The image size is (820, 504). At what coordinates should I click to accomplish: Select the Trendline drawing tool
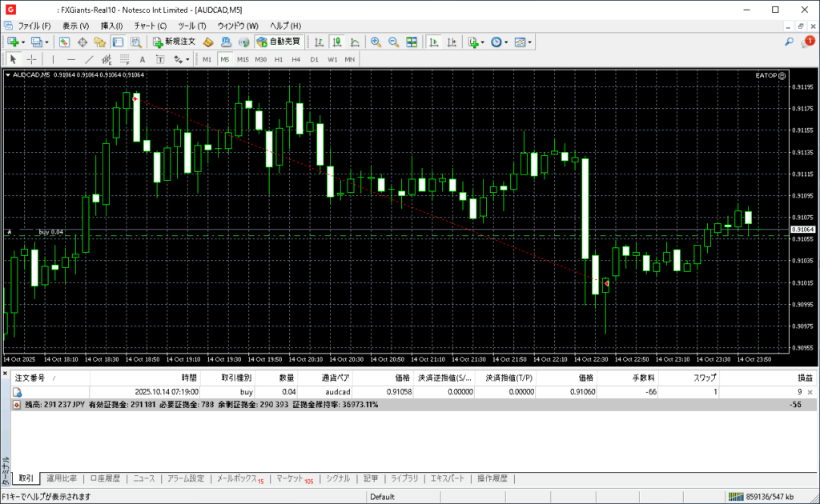(x=89, y=59)
